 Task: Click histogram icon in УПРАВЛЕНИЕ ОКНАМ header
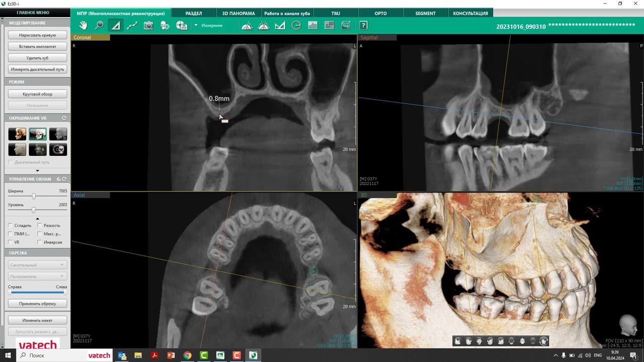tap(58, 179)
